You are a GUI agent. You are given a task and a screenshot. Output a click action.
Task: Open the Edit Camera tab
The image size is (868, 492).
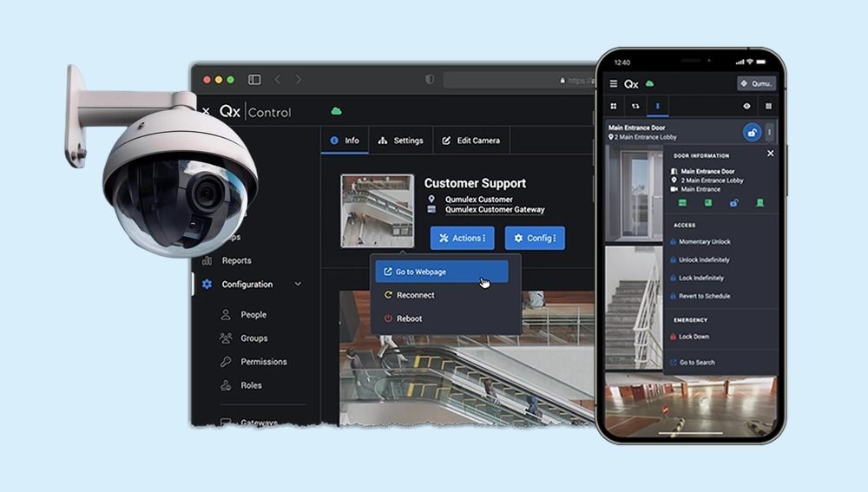(471, 141)
